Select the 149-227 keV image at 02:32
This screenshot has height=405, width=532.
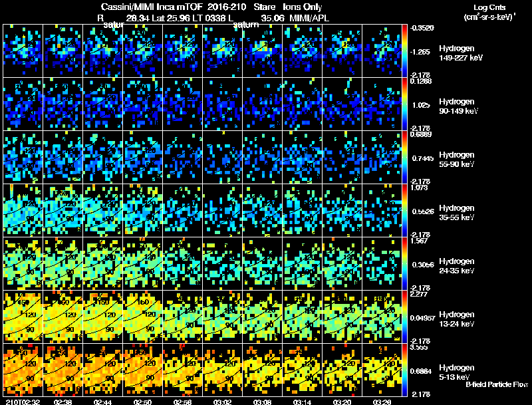pos(23,51)
